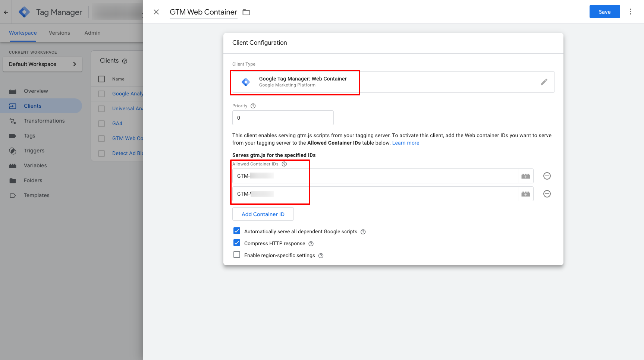Select the Clients section in the sidebar
644x360 pixels.
click(x=32, y=106)
